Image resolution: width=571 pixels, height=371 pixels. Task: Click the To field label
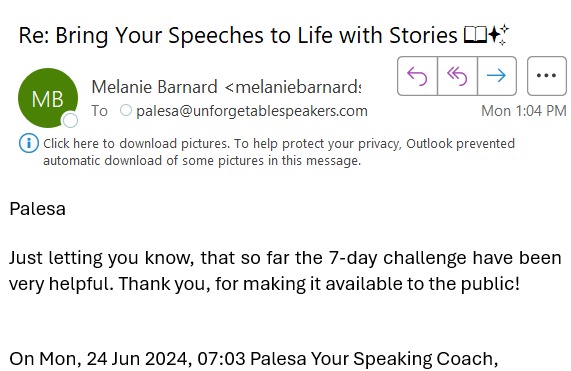click(x=99, y=111)
